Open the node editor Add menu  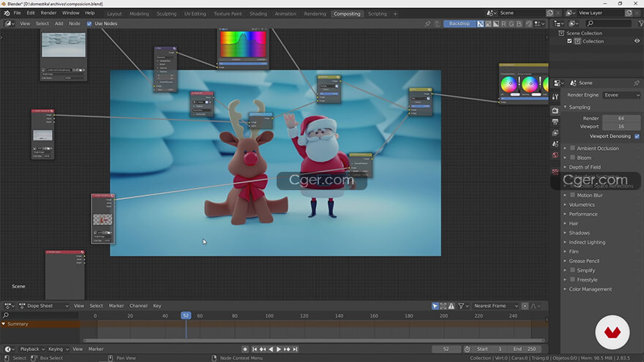coord(59,24)
